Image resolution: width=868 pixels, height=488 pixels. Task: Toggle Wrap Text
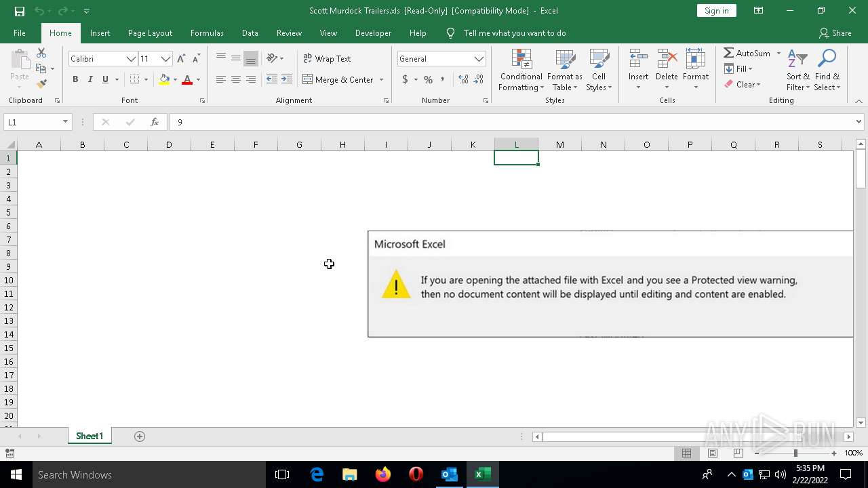327,59
